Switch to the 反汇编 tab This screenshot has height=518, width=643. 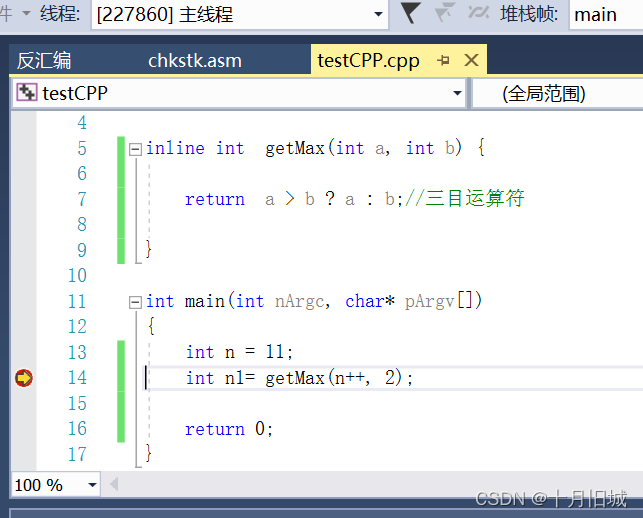(x=44, y=61)
